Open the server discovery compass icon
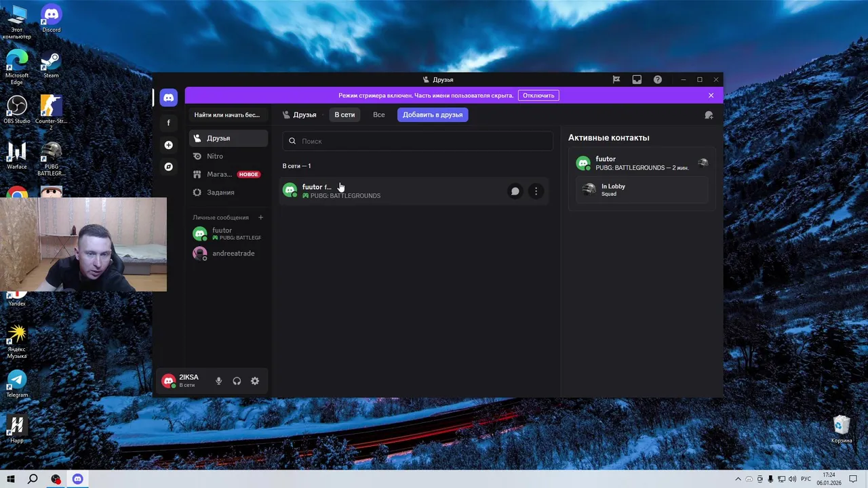The height and width of the screenshot is (488, 868). (168, 167)
